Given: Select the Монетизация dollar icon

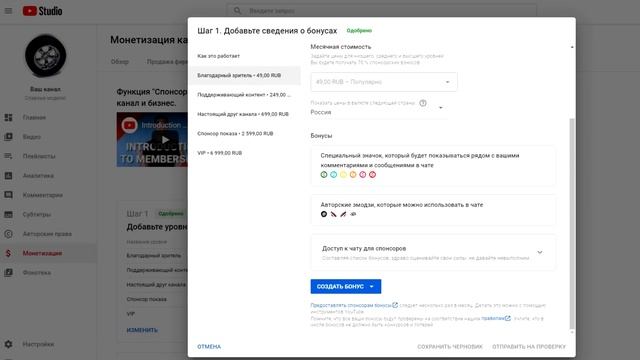Looking at the screenshot, I should (x=8, y=253).
